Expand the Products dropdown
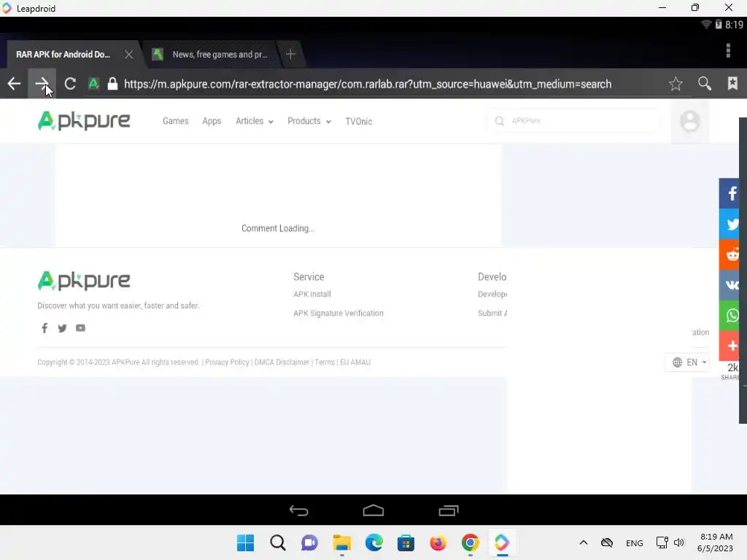This screenshot has width=747, height=560. click(309, 121)
